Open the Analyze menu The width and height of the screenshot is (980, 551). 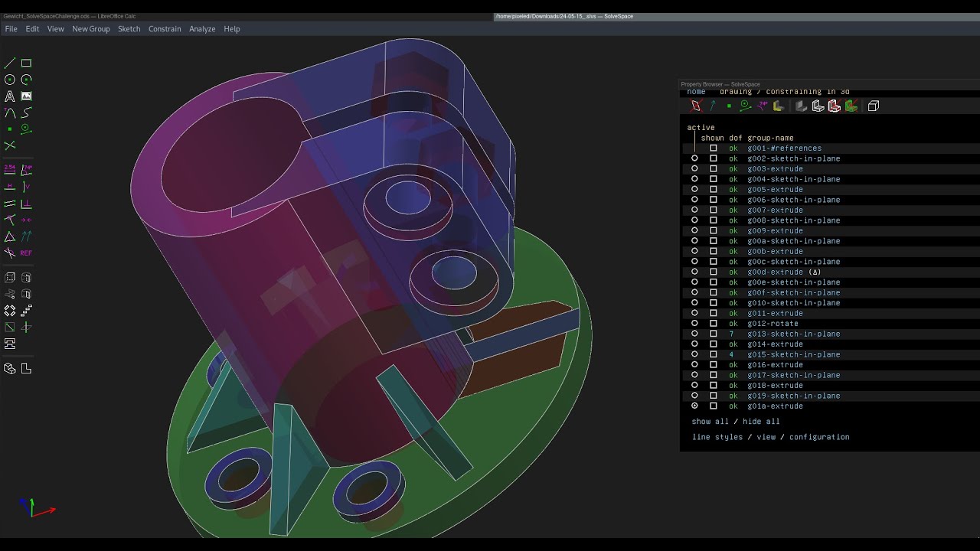click(202, 29)
